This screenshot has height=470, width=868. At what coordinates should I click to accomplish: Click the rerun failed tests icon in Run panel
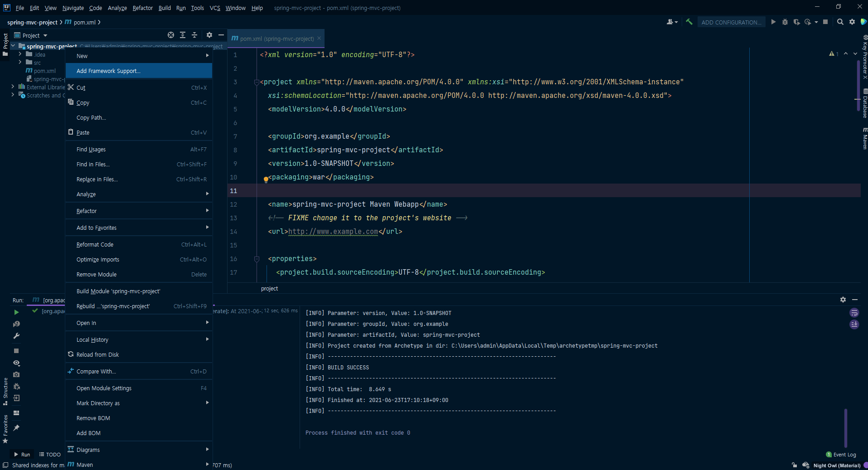(x=16, y=324)
